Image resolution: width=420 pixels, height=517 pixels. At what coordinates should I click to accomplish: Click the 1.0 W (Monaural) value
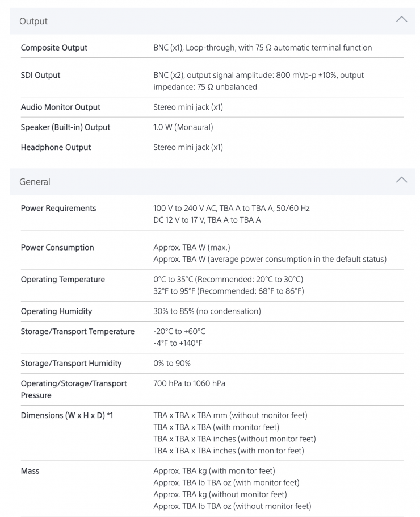point(183,127)
